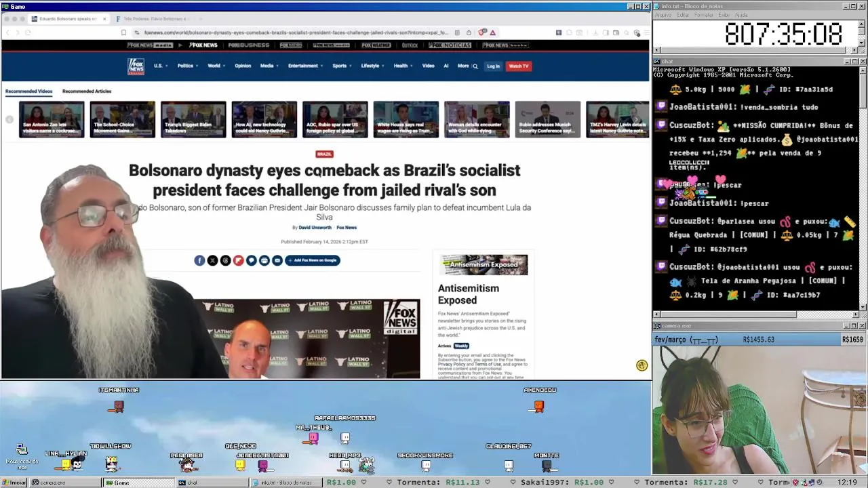Click the browser address bar URL
This screenshot has height=488, width=868.
pos(296,33)
